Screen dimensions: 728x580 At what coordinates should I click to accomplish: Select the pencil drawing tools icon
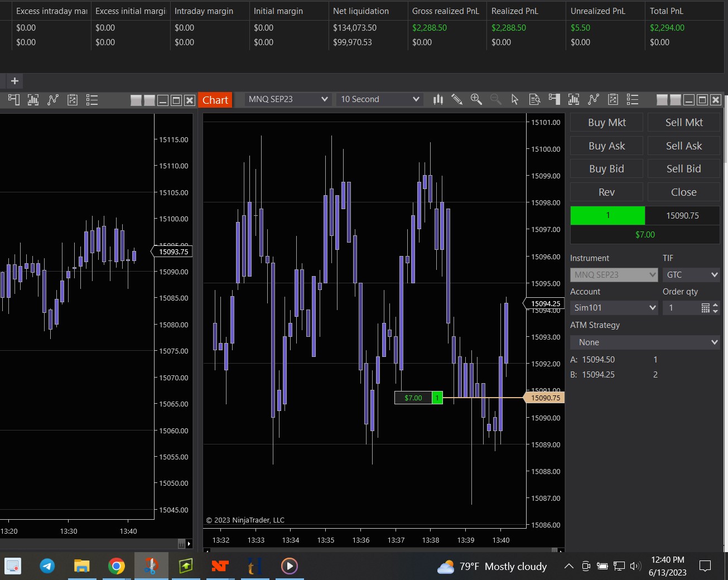point(457,99)
